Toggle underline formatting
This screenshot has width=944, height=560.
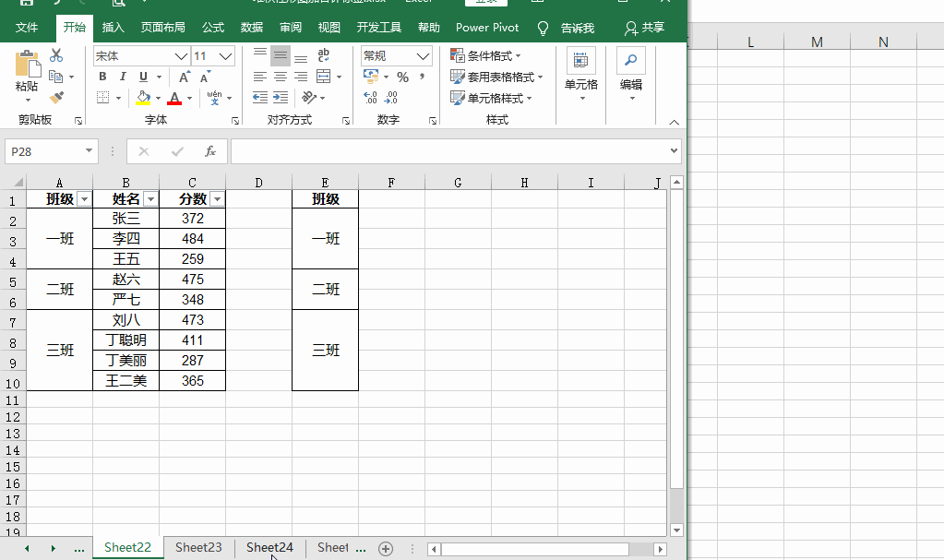[x=143, y=77]
